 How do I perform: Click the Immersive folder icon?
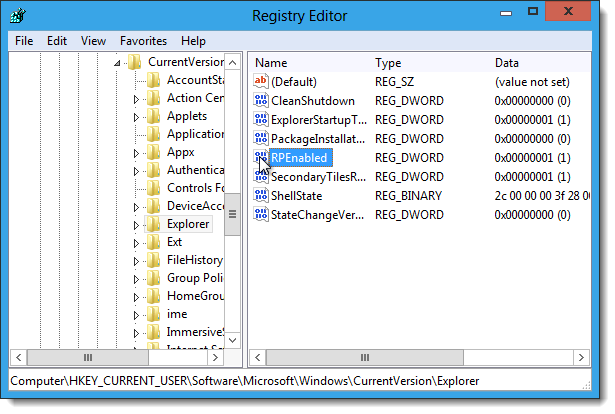click(x=153, y=332)
